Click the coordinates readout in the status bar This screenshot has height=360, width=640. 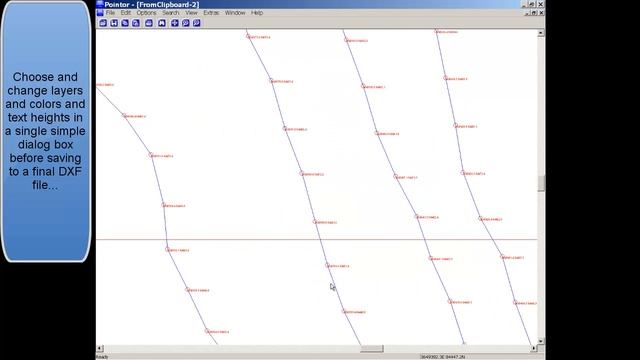(442, 357)
